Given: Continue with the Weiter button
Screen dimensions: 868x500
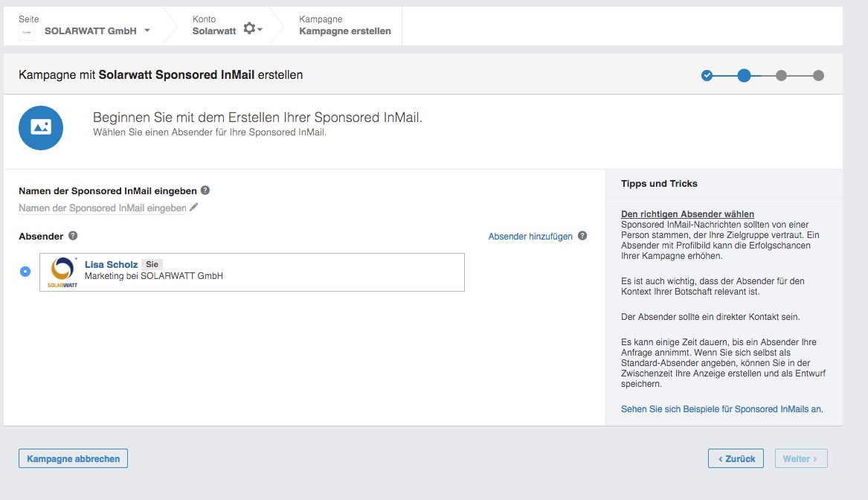Looking at the screenshot, I should [x=801, y=458].
